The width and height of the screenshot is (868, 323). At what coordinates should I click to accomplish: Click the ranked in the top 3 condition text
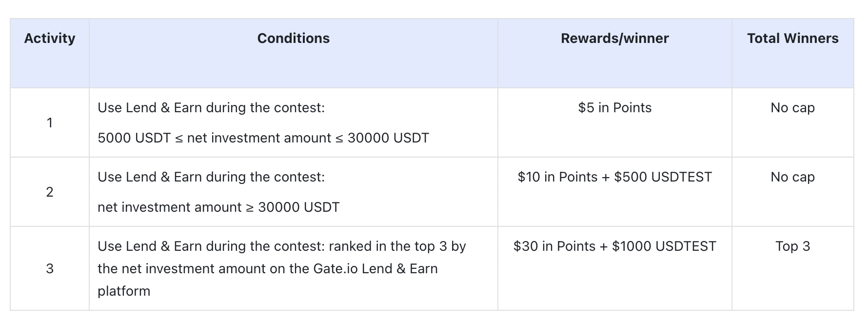(397, 246)
